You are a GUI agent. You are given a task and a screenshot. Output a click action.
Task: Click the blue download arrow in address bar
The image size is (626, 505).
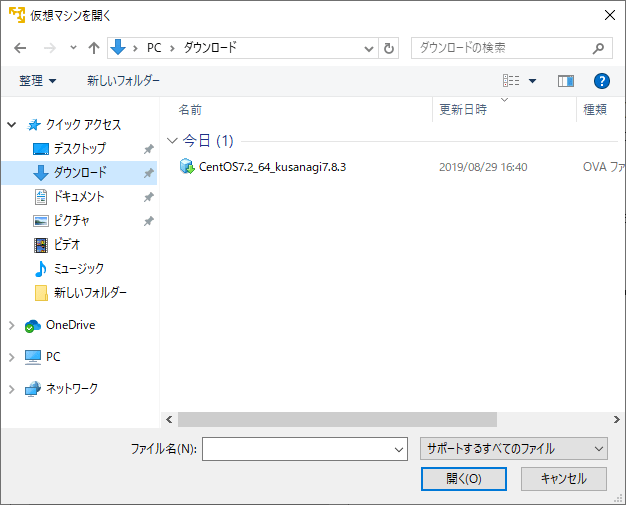pos(118,48)
